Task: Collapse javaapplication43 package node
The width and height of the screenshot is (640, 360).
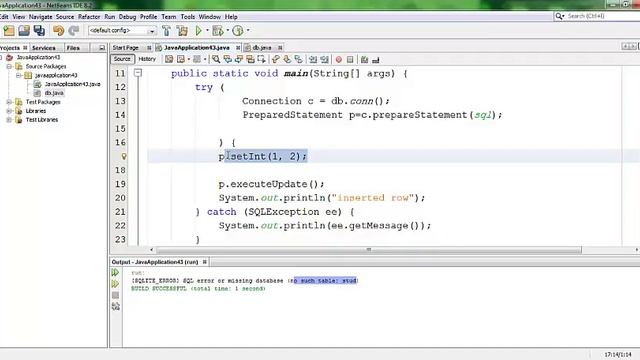Action: click(x=18, y=75)
